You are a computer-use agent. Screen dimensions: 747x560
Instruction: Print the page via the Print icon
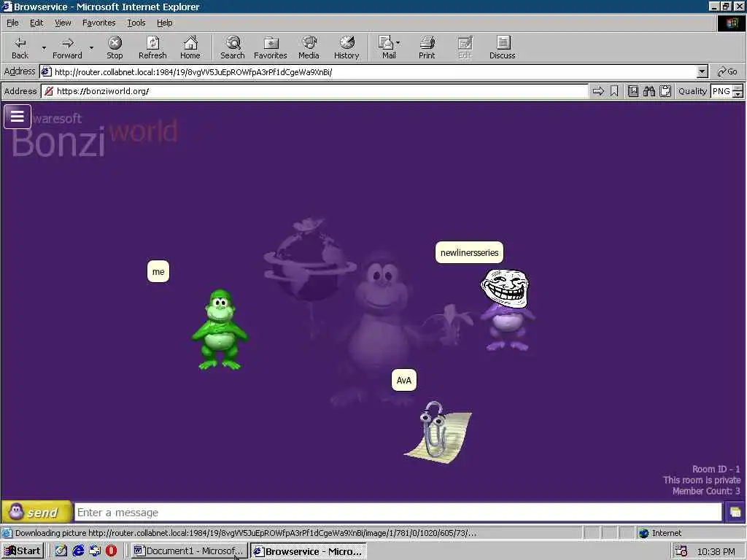pyautogui.click(x=427, y=47)
